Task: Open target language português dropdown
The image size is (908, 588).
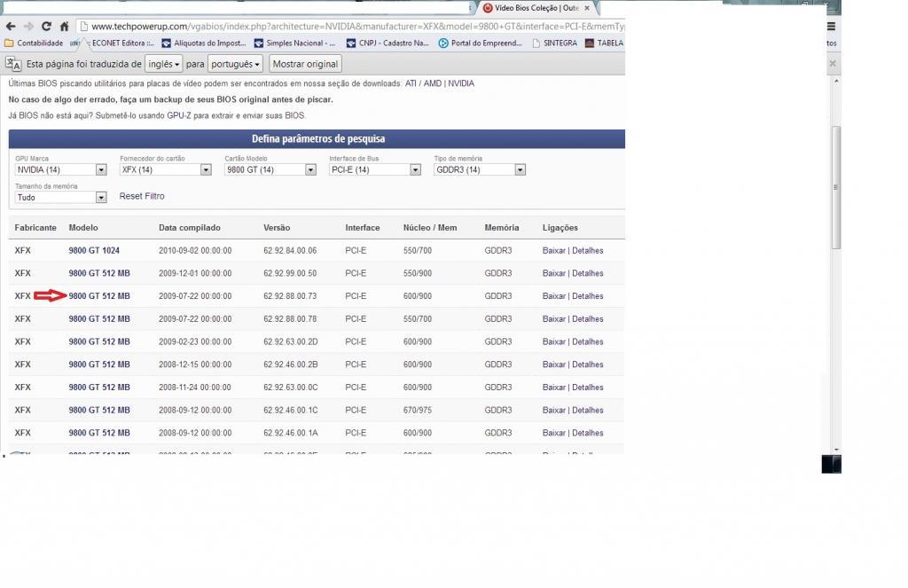Action: coord(235,64)
